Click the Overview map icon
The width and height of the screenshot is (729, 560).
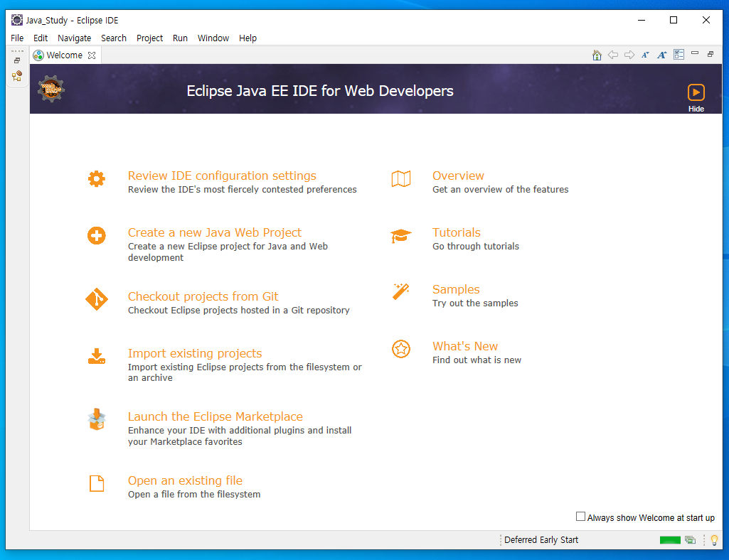[x=400, y=179]
